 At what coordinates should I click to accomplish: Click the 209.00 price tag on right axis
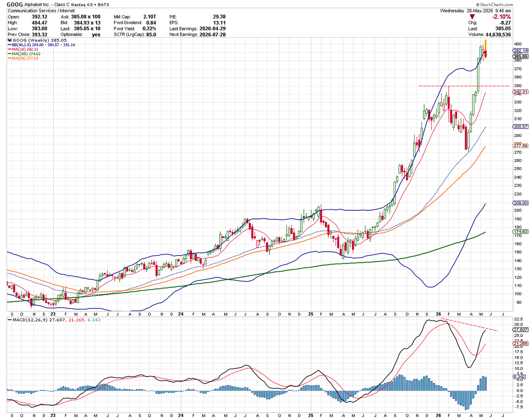coord(519,202)
